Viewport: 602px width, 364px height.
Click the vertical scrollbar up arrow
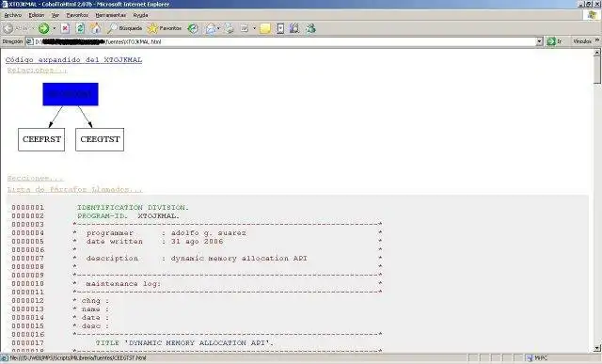[x=597, y=53]
